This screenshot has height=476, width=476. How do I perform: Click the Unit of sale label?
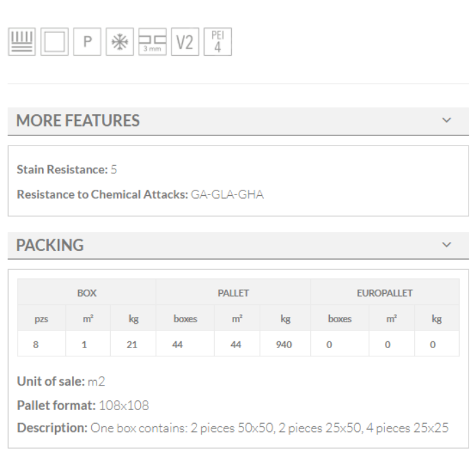[50, 381]
